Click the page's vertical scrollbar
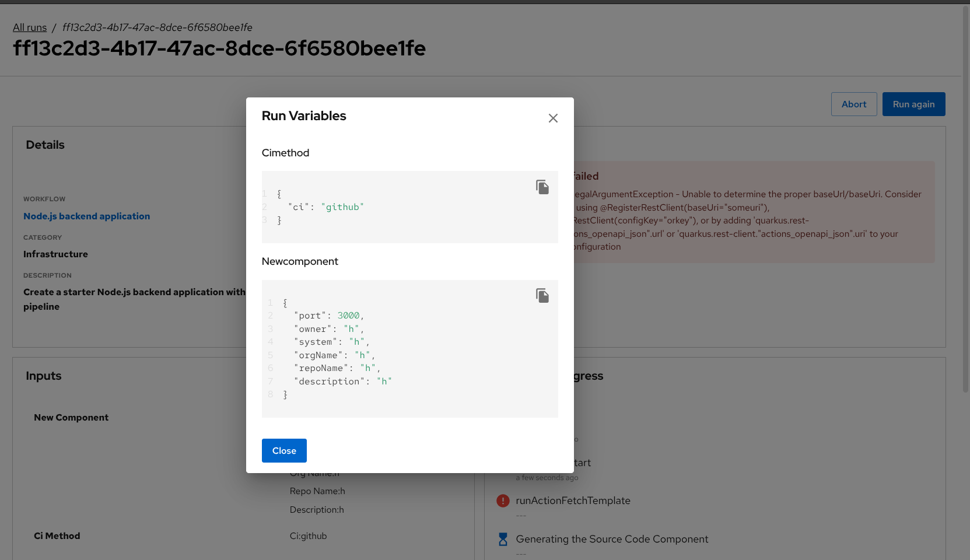 [965, 198]
